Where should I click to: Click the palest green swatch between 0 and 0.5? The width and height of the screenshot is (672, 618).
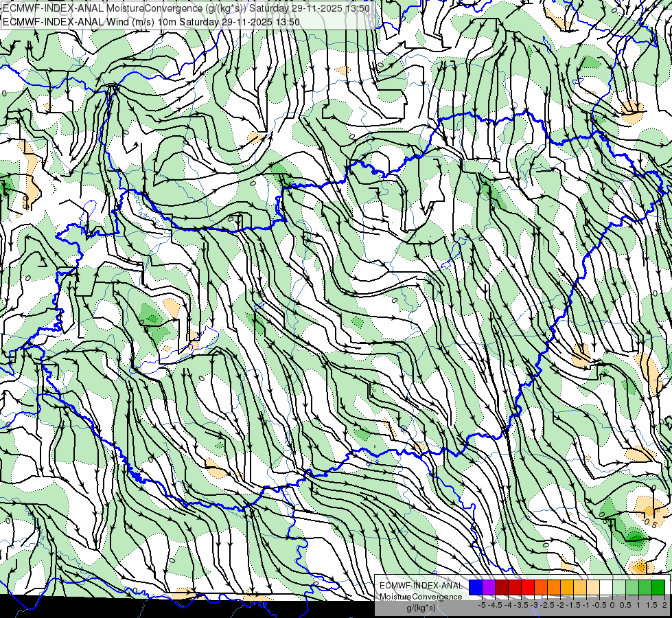click(619, 588)
